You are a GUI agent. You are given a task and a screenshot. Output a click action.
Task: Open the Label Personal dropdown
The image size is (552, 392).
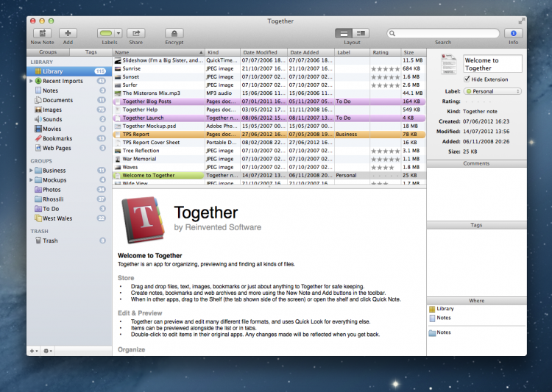[492, 91]
